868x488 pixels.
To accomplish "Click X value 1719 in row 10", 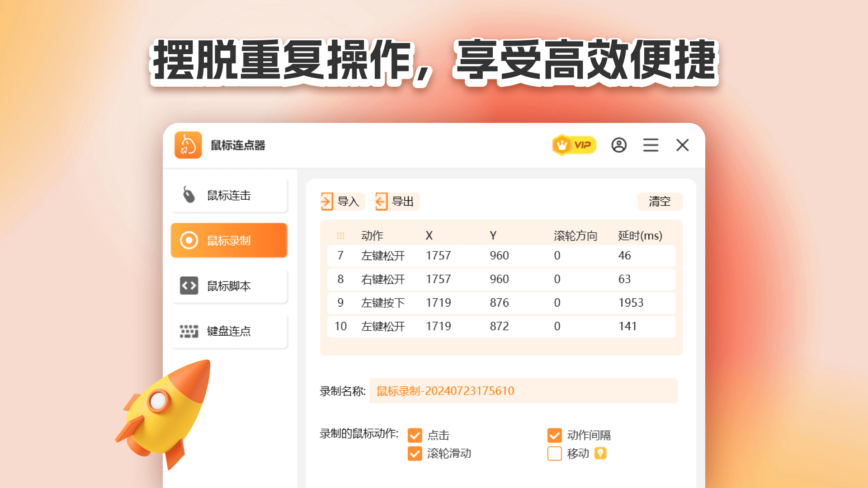I will point(438,326).
